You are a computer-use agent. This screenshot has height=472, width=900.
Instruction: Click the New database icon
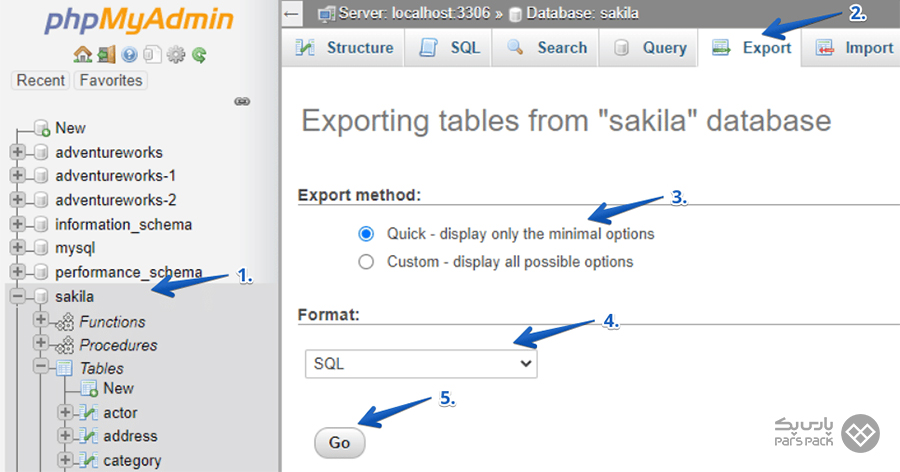click(x=42, y=128)
